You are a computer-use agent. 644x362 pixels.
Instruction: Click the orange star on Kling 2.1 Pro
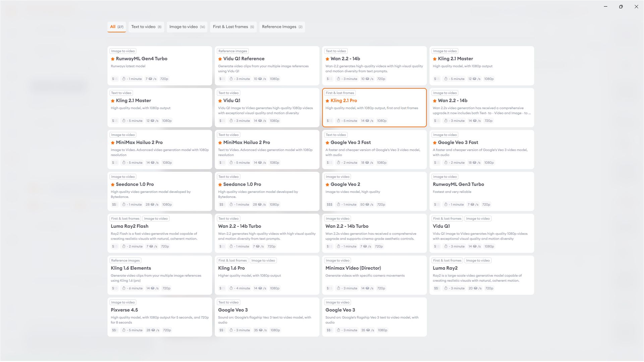point(327,101)
